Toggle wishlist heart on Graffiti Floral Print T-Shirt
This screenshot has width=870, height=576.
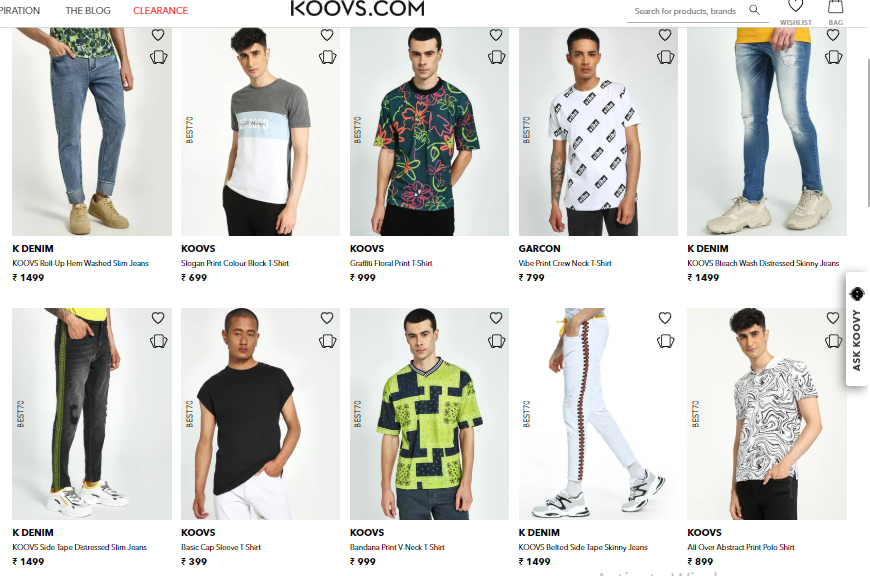496,35
